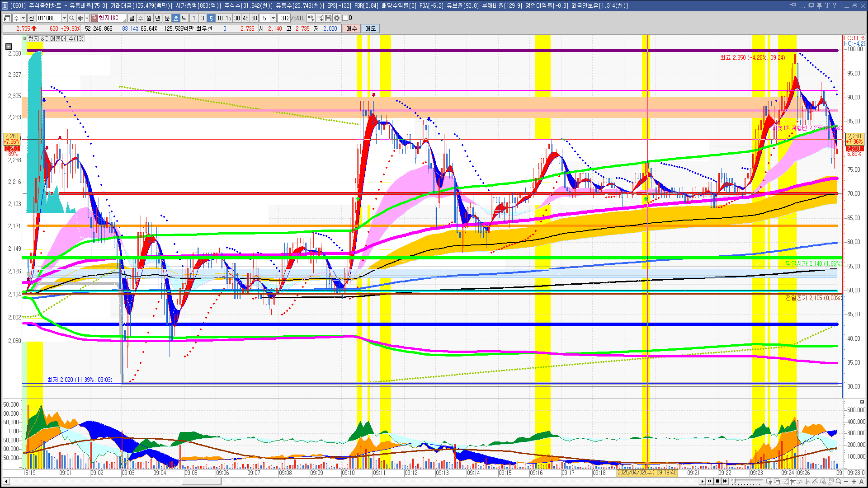Toggle the D checkbox in toolbar
This screenshot has width=868, height=488.
coord(345,18)
